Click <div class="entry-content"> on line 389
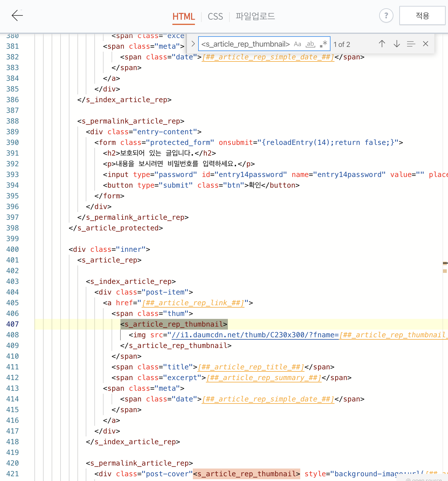448x481 pixels. tap(144, 132)
